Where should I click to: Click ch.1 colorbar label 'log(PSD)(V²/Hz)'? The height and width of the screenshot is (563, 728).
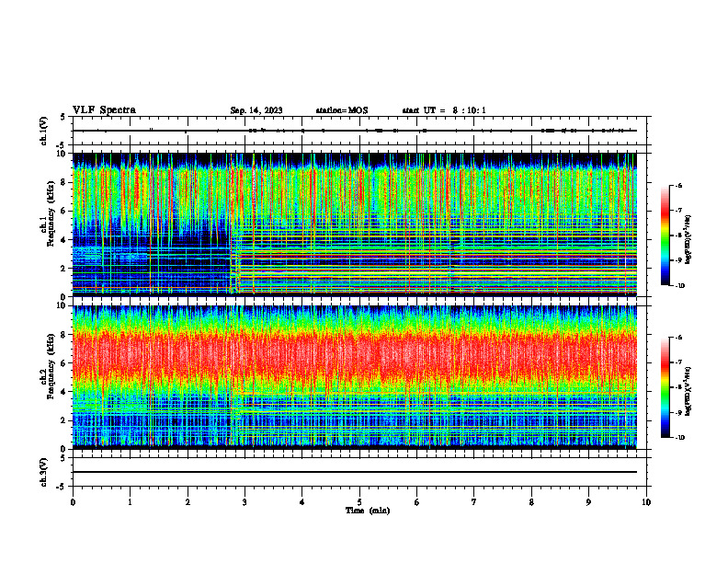pos(688,240)
